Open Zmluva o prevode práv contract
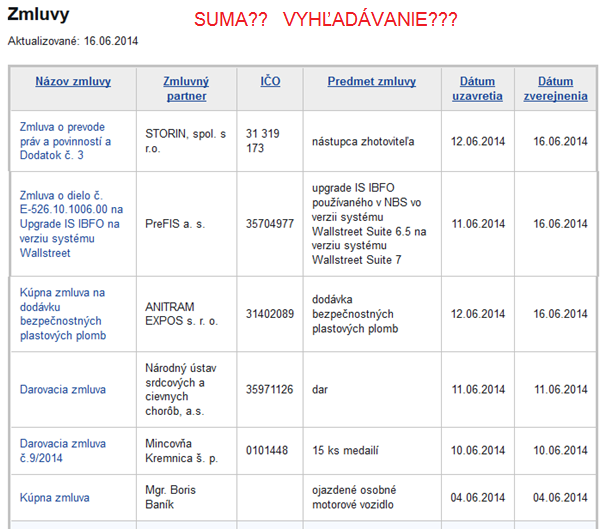The height and width of the screenshot is (531, 606). 65,141
